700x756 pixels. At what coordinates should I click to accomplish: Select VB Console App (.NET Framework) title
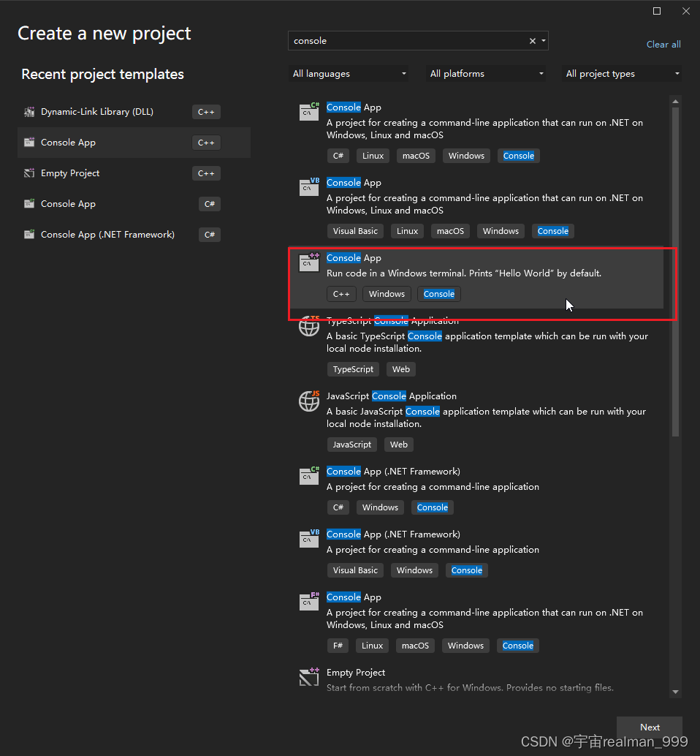click(393, 534)
